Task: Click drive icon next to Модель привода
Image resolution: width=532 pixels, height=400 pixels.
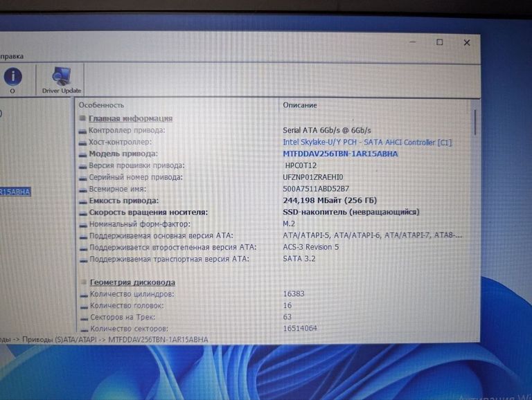Action: click(x=83, y=155)
